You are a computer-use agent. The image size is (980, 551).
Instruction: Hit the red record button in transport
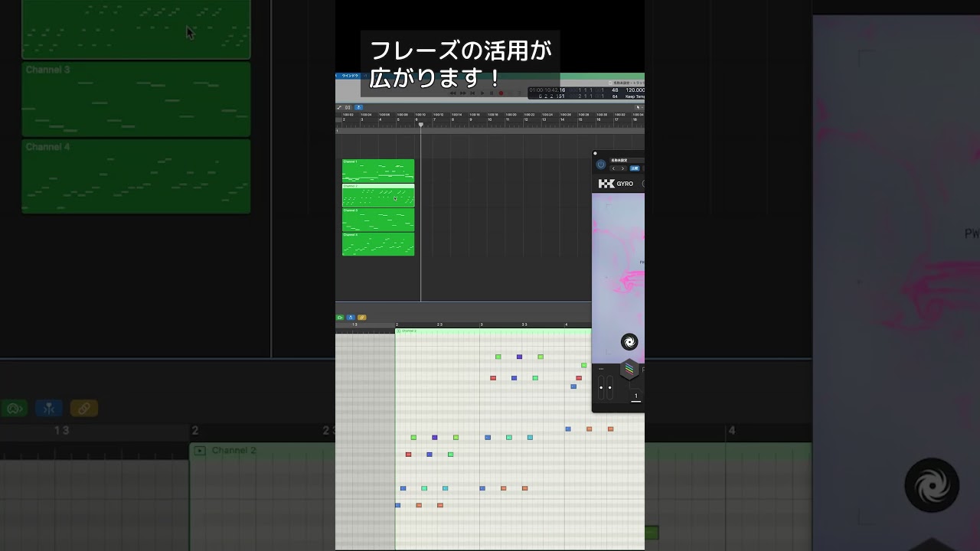click(x=501, y=93)
